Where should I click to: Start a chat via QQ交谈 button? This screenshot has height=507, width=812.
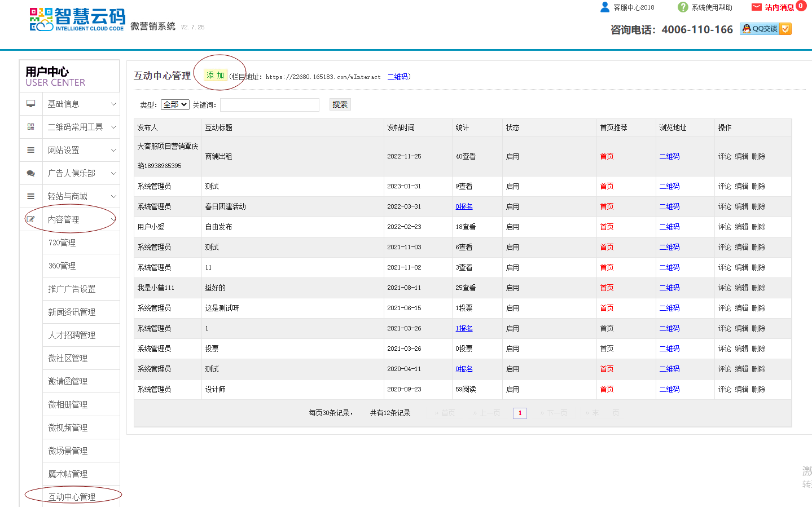pos(765,29)
